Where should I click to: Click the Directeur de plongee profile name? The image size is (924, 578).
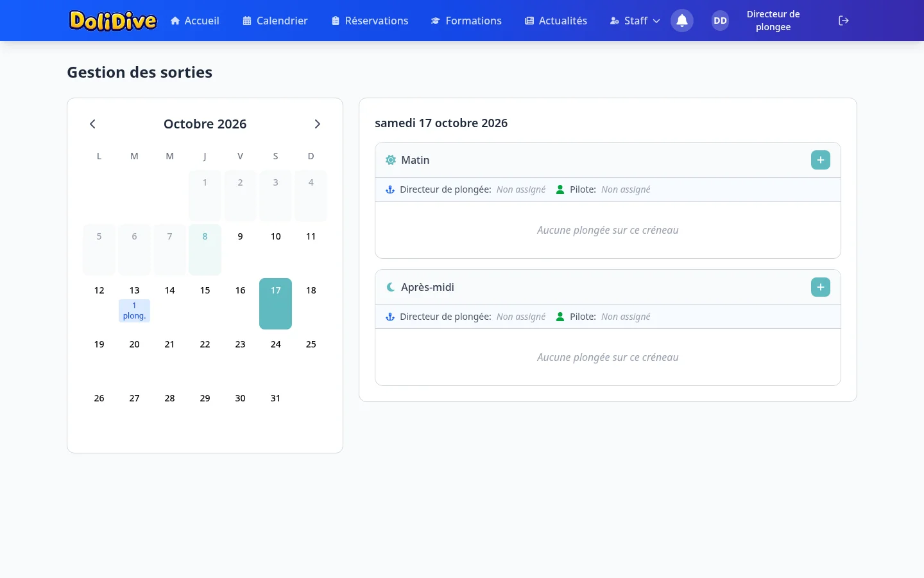773,21
